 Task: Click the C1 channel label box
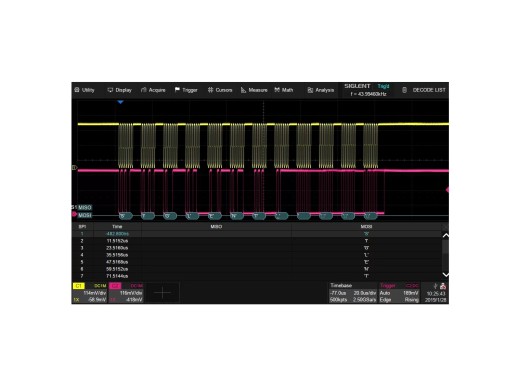pyautogui.click(x=79, y=286)
